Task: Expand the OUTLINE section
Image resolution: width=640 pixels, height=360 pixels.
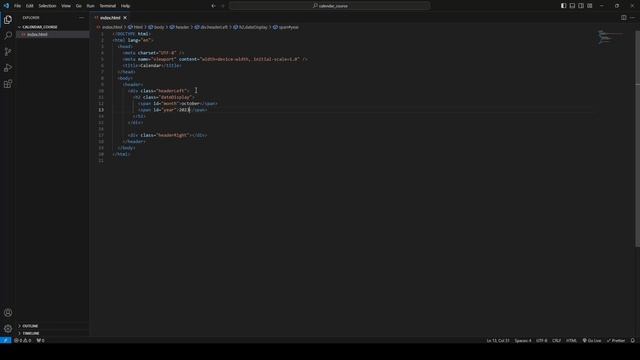Action: [30, 326]
